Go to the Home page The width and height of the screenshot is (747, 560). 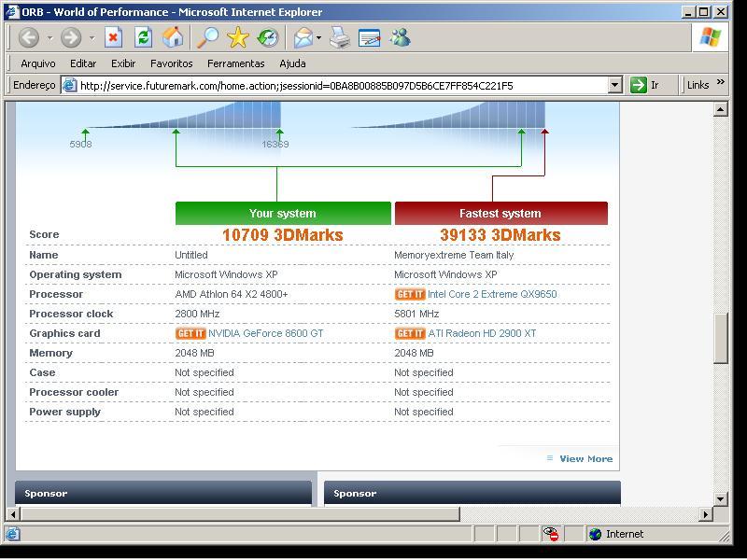(x=173, y=37)
